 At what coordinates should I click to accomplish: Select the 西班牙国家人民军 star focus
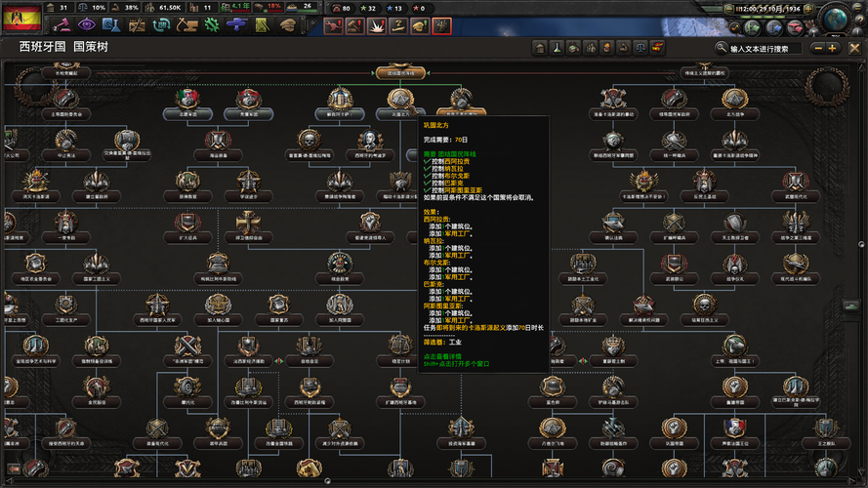(x=157, y=310)
